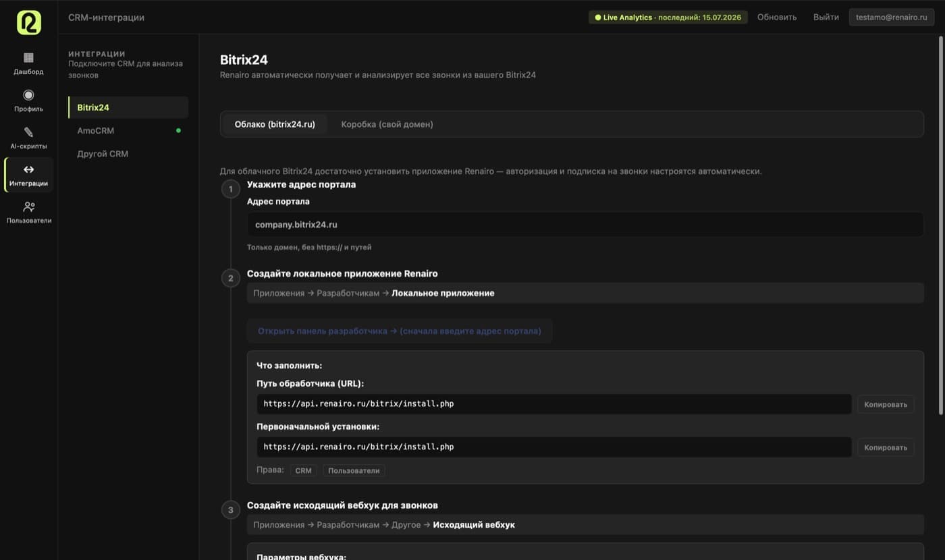Open the Профиль sidebar icon
Image resolution: width=945 pixels, height=560 pixels.
pos(28,94)
